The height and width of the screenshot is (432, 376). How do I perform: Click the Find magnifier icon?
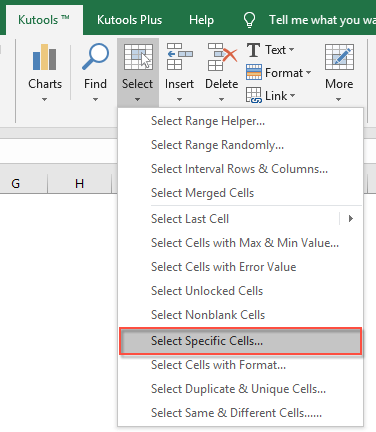[x=95, y=56]
